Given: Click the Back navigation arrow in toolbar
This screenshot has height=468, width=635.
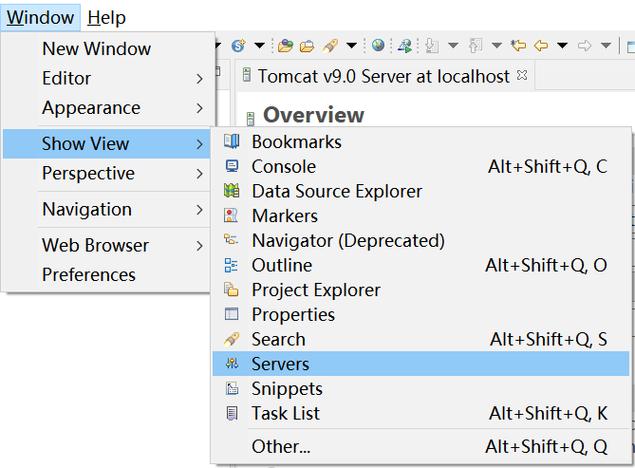Looking at the screenshot, I should [541, 45].
